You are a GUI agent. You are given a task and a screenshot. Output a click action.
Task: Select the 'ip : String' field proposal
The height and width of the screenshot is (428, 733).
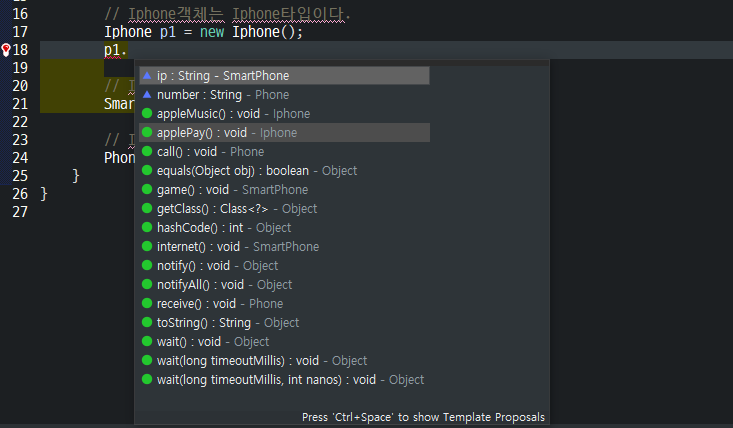(284, 76)
